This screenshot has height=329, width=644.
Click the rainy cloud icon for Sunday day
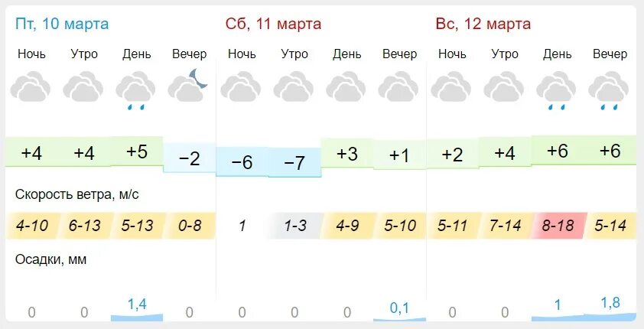click(557, 91)
